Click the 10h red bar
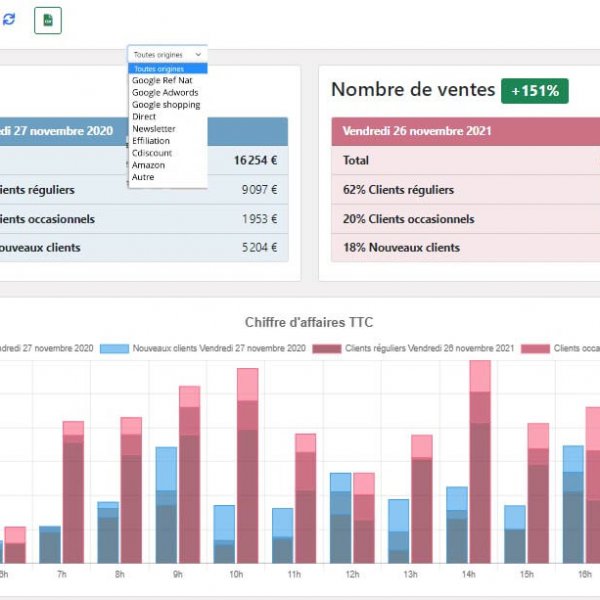Image resolution: width=600 pixels, height=600 pixels. click(x=248, y=466)
